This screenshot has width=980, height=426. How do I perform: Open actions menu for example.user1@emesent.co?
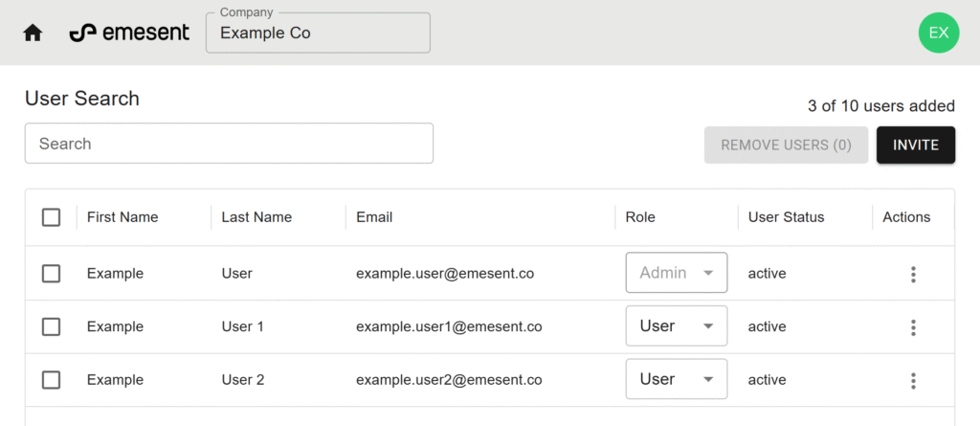tap(913, 327)
